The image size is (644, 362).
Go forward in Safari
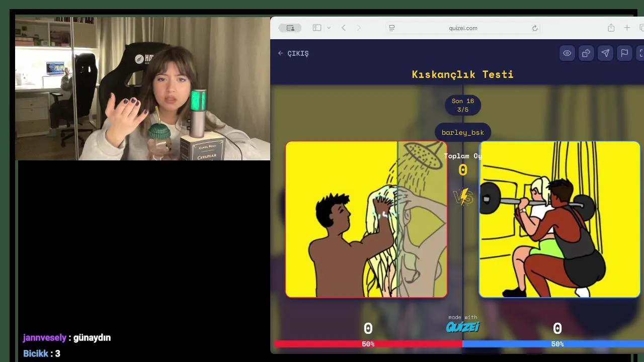[x=359, y=28]
